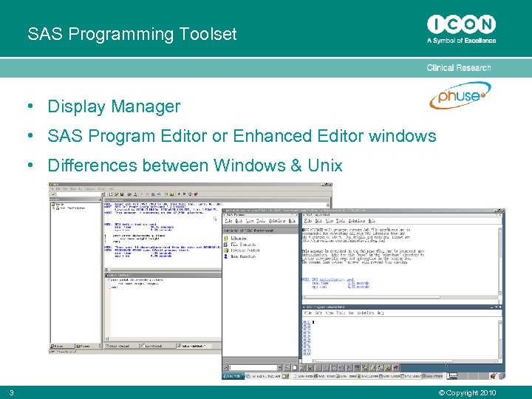Click Help icon at end of Windows SAS toolbar

pos(196,194)
